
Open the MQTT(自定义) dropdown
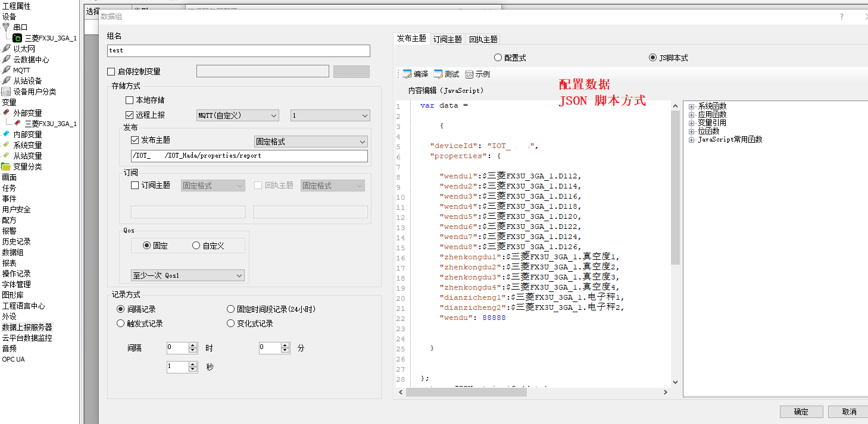[x=238, y=115]
